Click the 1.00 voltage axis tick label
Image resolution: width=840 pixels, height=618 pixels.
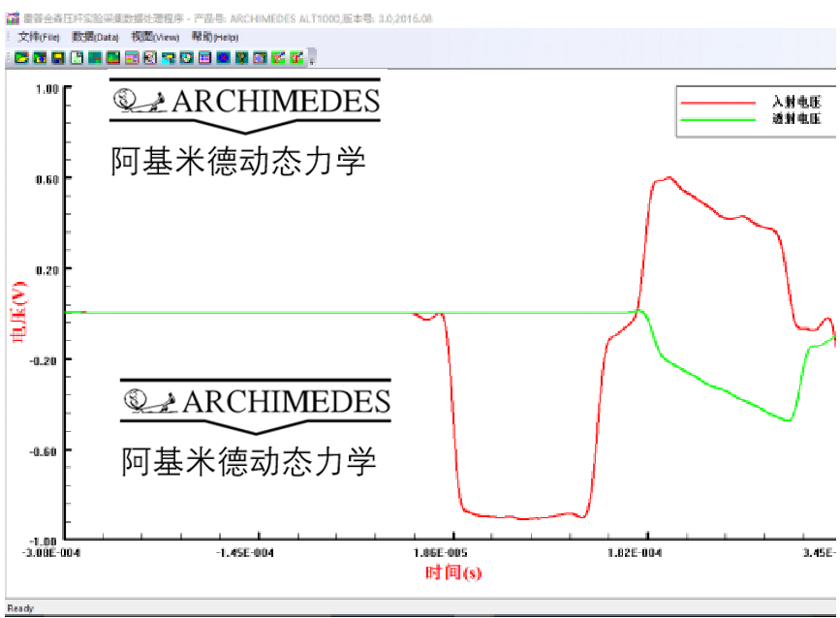click(x=47, y=89)
